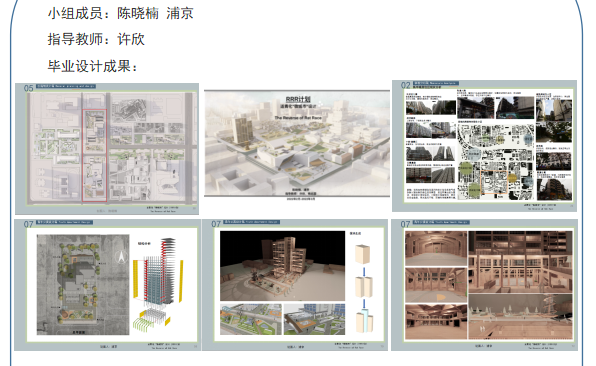Select the 05 master plan slide image
The height and width of the screenshot is (366, 596).
coord(107,149)
